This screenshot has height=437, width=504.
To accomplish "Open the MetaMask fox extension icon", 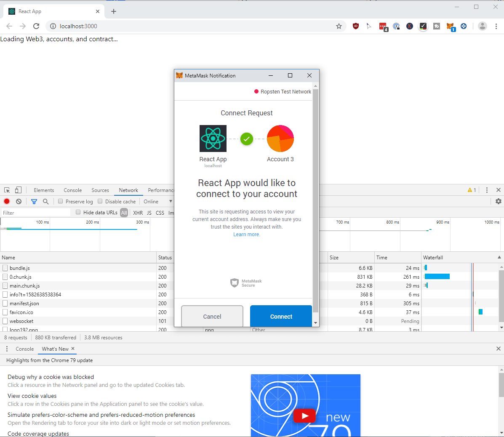I will click(x=451, y=27).
